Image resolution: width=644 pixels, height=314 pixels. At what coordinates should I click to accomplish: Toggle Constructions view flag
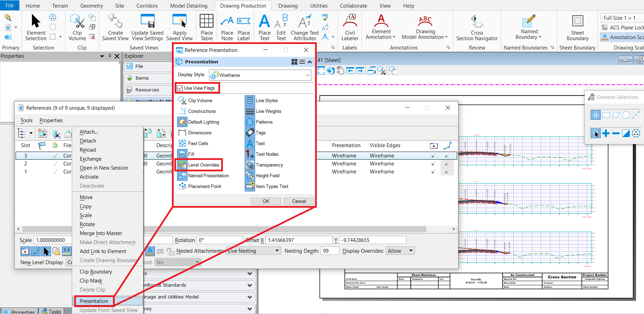click(197, 111)
